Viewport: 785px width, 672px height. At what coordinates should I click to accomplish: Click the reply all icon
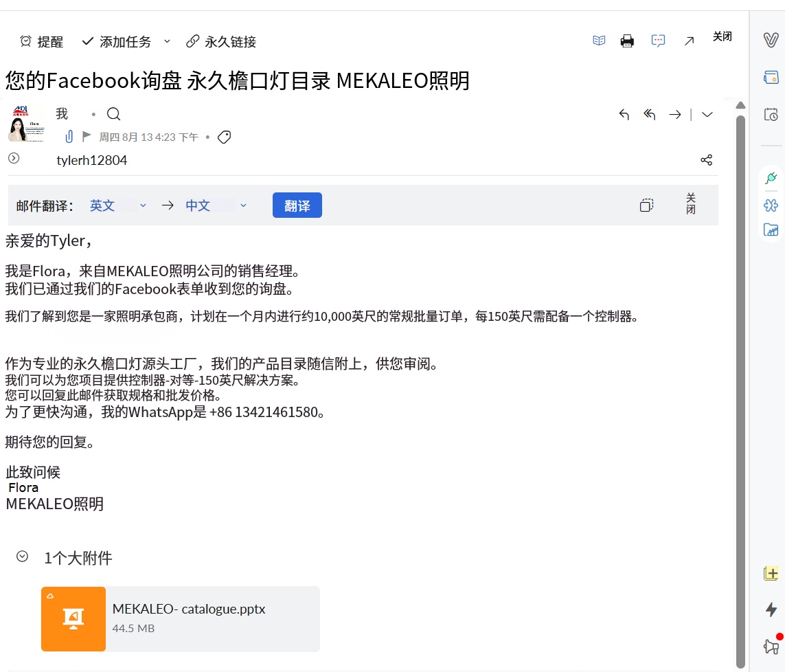click(x=649, y=115)
